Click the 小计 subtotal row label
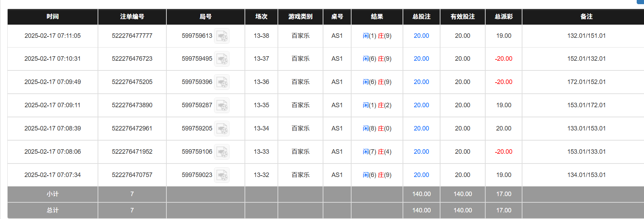Image resolution: width=644 pixels, height=219 pixels. [x=52, y=194]
